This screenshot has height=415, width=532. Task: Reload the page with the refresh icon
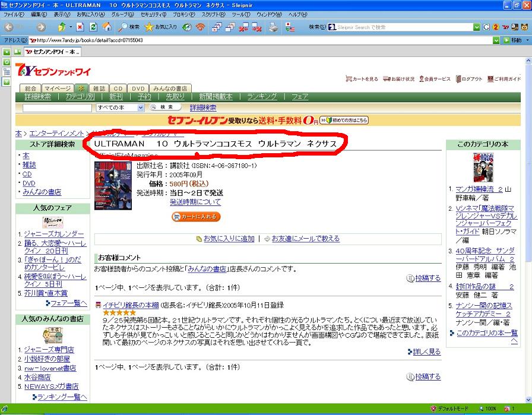[93, 27]
